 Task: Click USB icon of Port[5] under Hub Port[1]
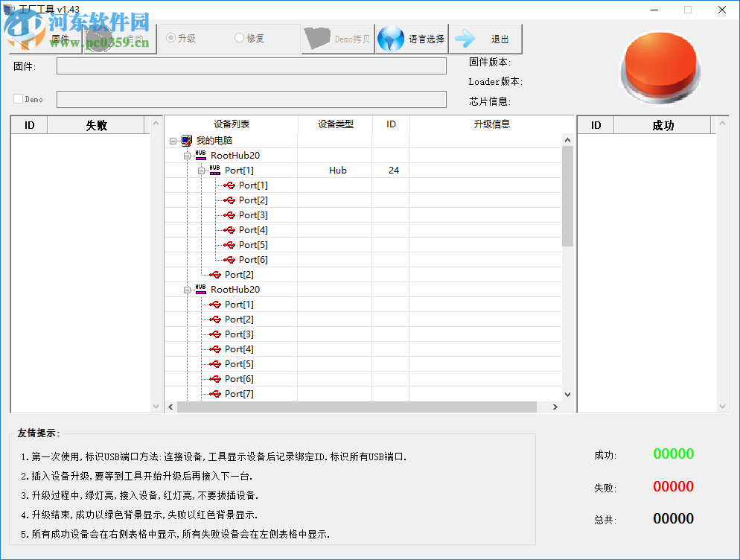click(x=229, y=245)
